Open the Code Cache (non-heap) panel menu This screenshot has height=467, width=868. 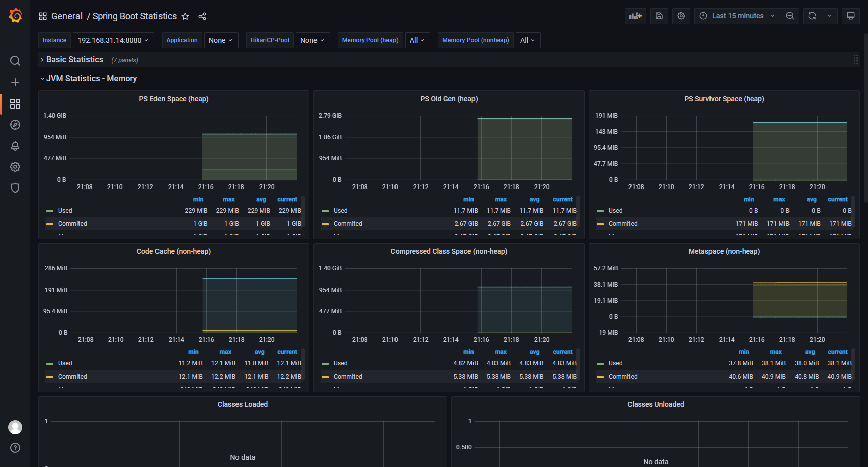click(x=174, y=251)
